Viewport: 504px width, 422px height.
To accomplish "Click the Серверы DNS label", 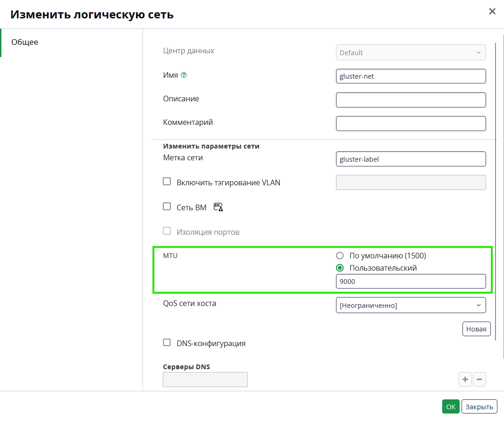I will pyautogui.click(x=186, y=367).
